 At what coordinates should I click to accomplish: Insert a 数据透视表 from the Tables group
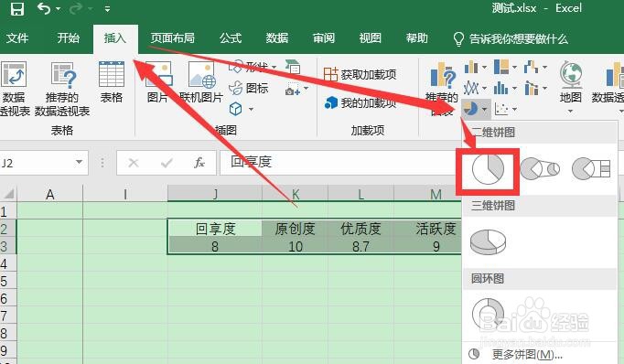click(14, 89)
